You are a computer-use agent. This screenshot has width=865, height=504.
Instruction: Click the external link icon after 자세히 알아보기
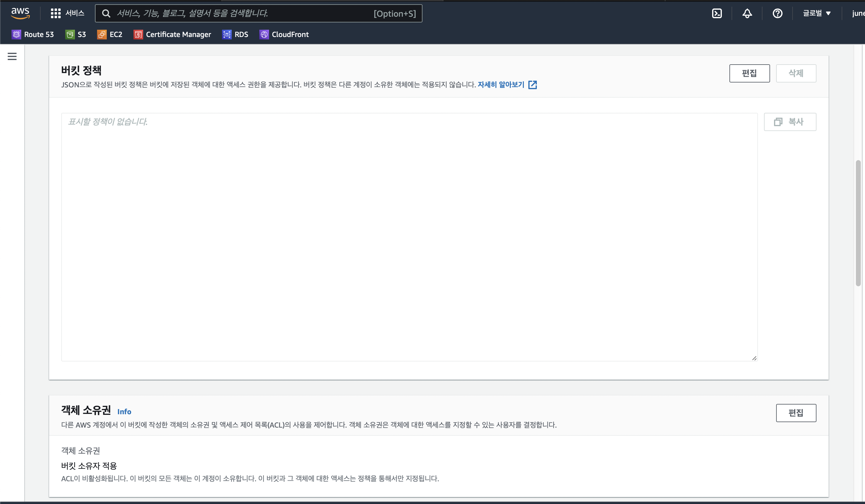click(532, 85)
